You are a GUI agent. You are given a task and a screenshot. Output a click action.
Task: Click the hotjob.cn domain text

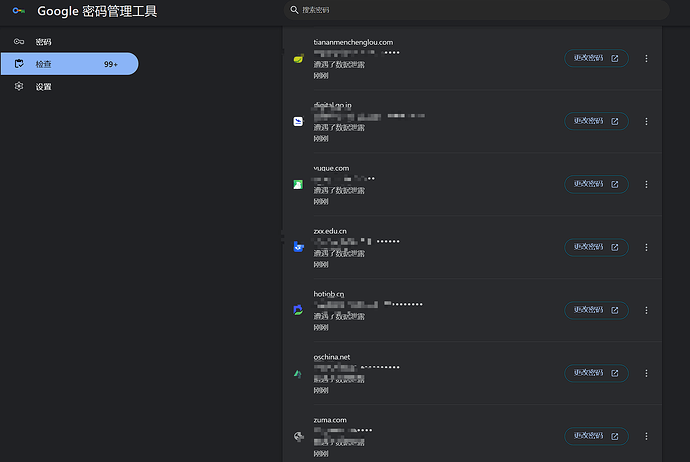pos(329,294)
